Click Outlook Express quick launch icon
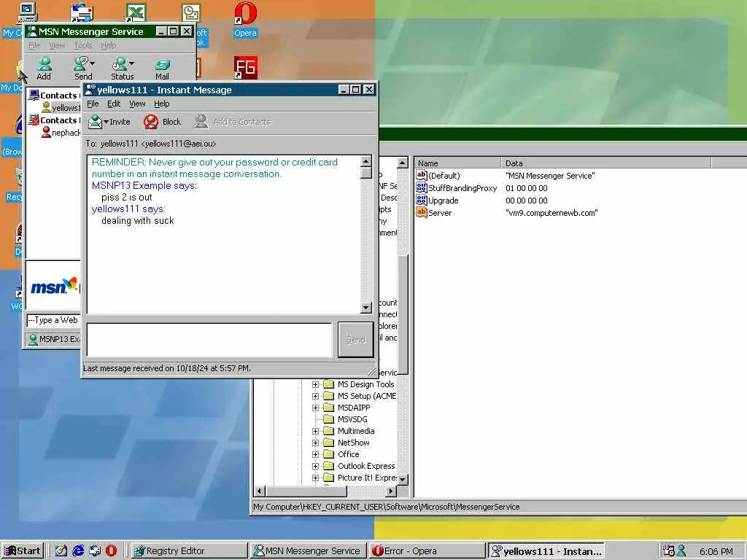This screenshot has height=560, width=747. coord(95,551)
